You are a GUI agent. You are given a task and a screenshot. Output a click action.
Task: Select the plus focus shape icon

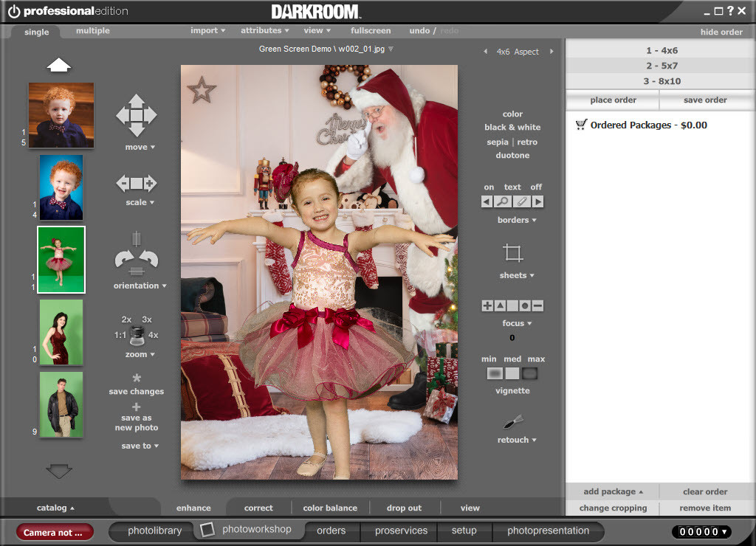click(487, 305)
